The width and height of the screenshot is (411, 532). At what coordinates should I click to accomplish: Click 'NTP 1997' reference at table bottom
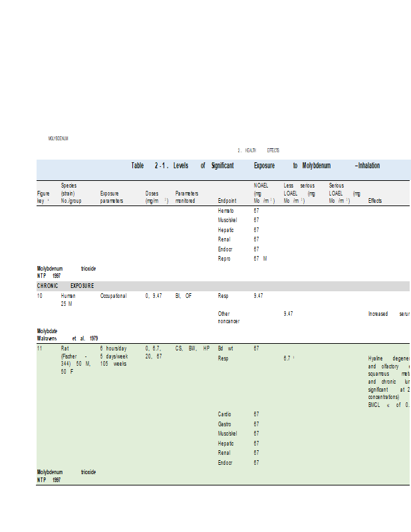click(x=49, y=479)
